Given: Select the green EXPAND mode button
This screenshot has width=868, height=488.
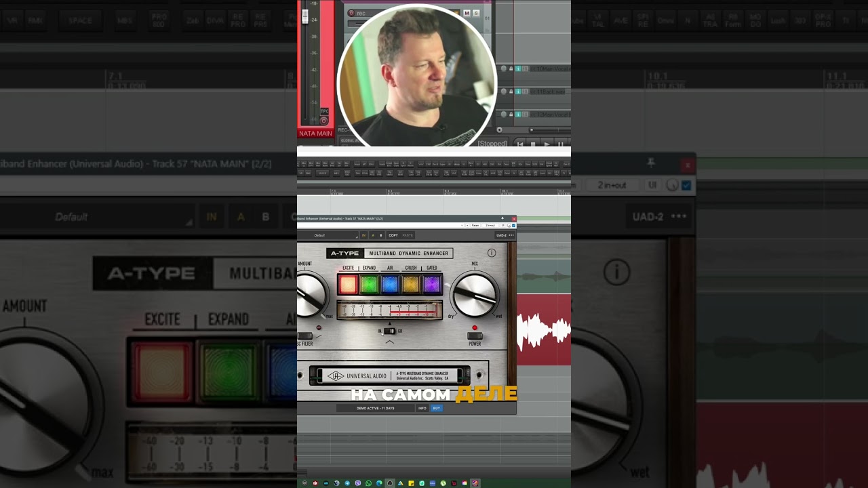Looking at the screenshot, I should (369, 284).
